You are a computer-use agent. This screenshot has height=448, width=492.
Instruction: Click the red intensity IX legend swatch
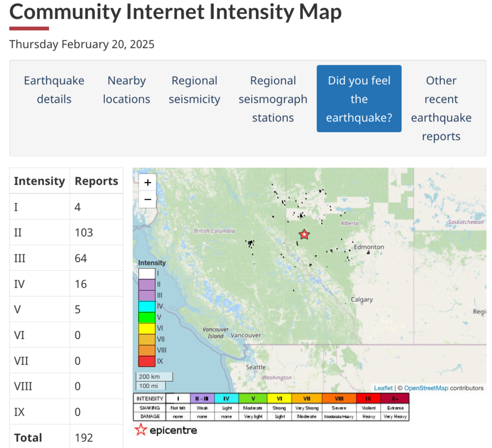click(x=147, y=361)
